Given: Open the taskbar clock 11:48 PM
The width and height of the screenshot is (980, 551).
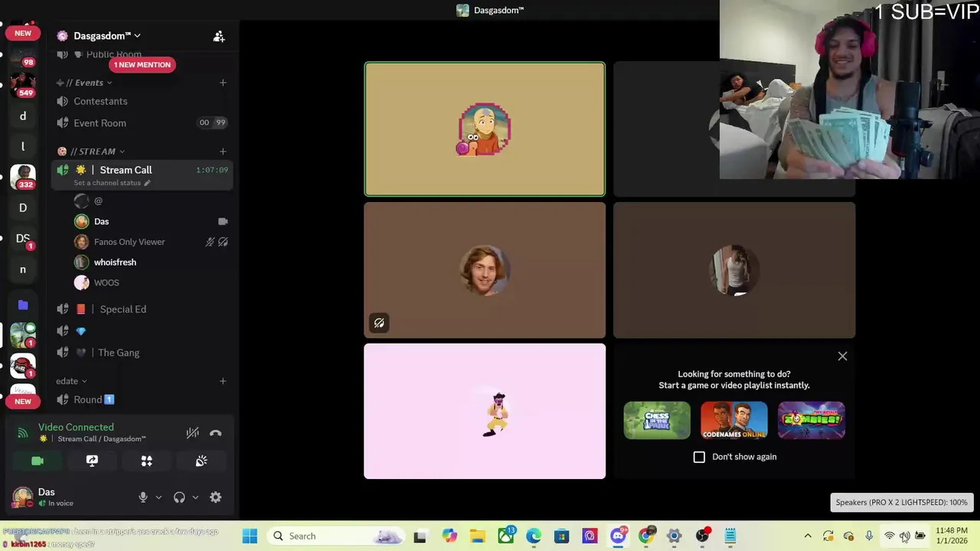Looking at the screenshot, I should coord(952,536).
